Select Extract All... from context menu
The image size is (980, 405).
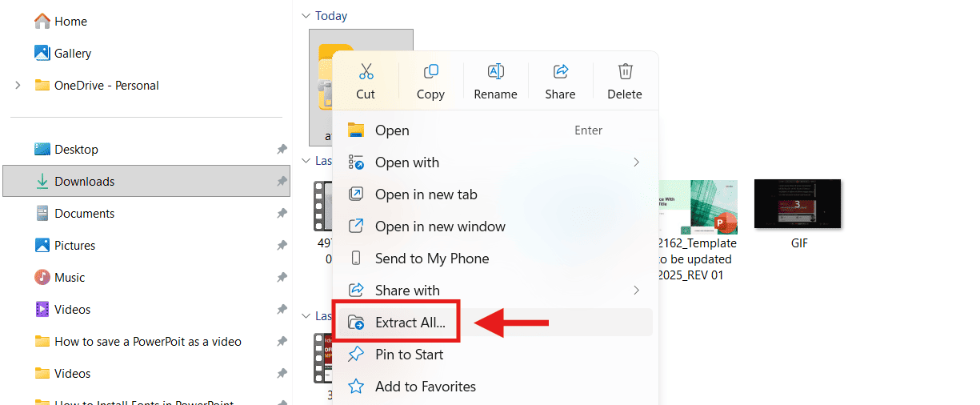click(x=410, y=323)
